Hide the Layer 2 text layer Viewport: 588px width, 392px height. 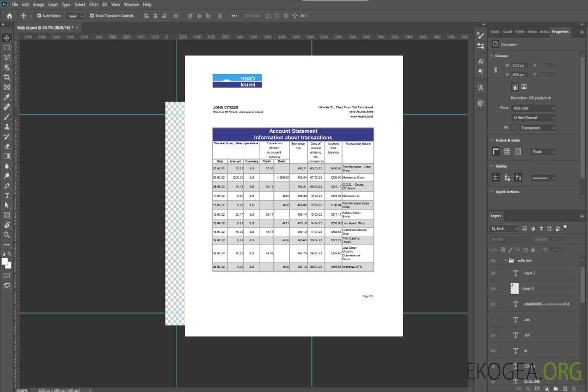tap(493, 273)
